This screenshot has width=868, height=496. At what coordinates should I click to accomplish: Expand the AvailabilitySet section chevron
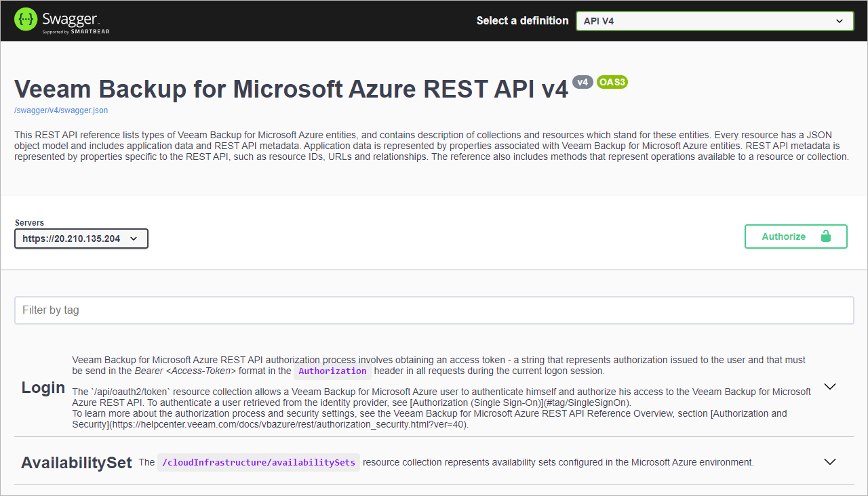(830, 461)
